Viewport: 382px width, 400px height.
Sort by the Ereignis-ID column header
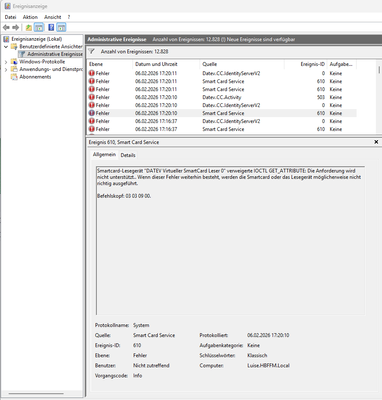click(305, 64)
